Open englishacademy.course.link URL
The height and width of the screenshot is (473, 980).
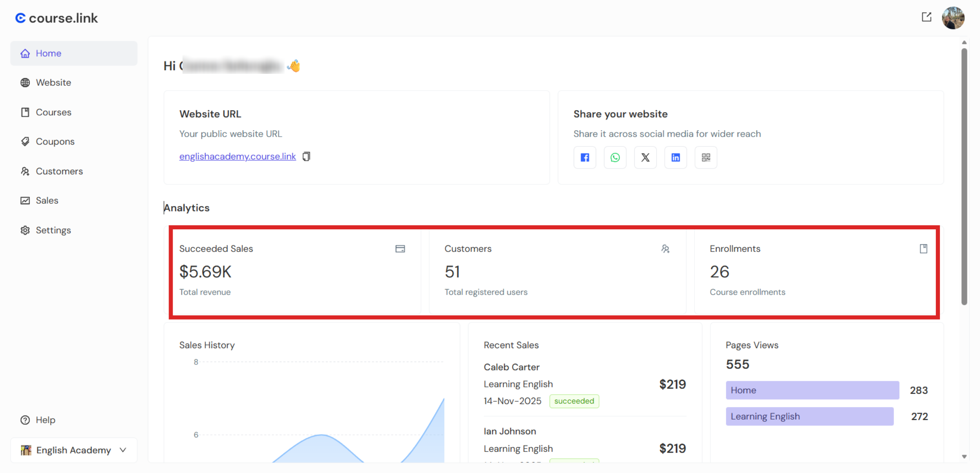(238, 156)
